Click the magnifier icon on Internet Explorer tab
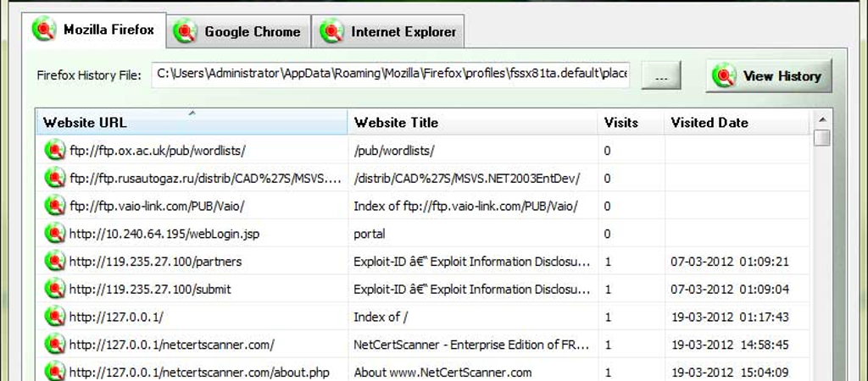868x381 pixels. 331,31
